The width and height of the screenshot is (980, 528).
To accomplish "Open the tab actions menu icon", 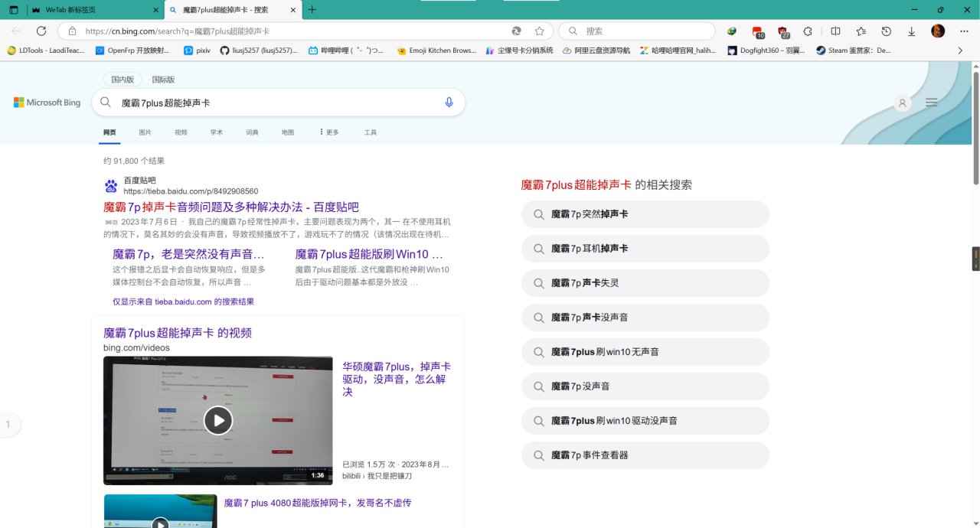I will (13, 10).
